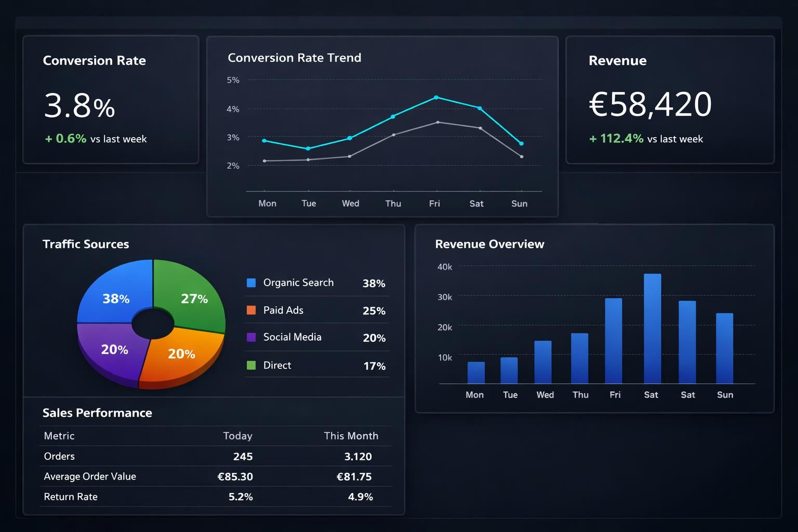Select the Organic Search legend color square
798x532 pixels.
click(x=251, y=283)
